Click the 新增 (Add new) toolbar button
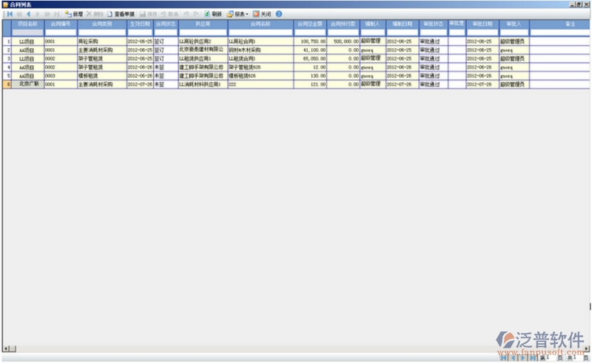592x364 pixels. (74, 14)
